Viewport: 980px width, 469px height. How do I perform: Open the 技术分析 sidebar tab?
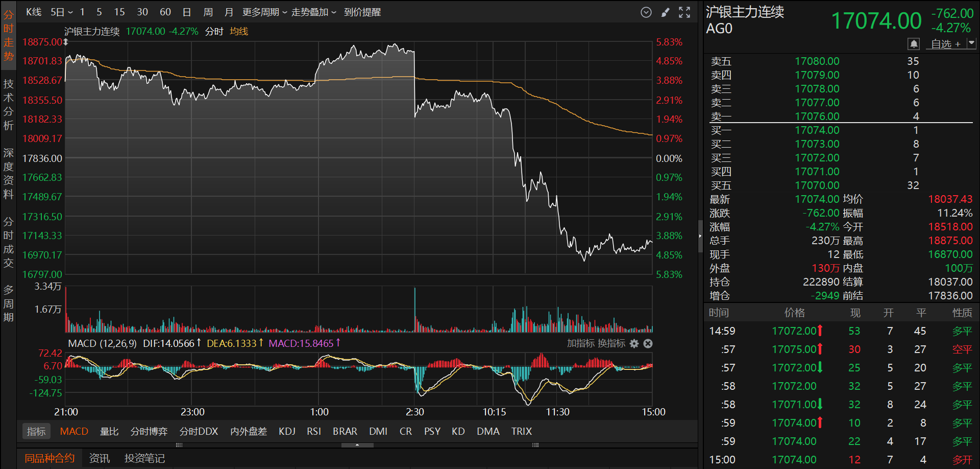click(9, 105)
